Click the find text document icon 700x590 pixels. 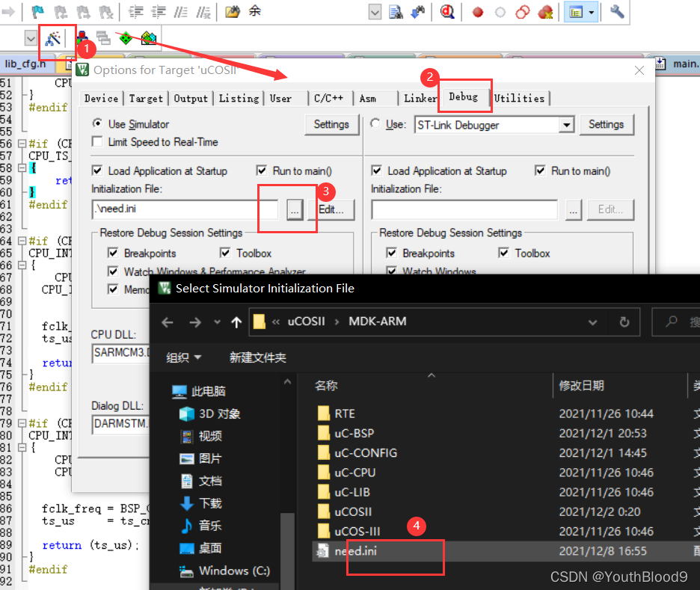pyautogui.click(x=396, y=12)
